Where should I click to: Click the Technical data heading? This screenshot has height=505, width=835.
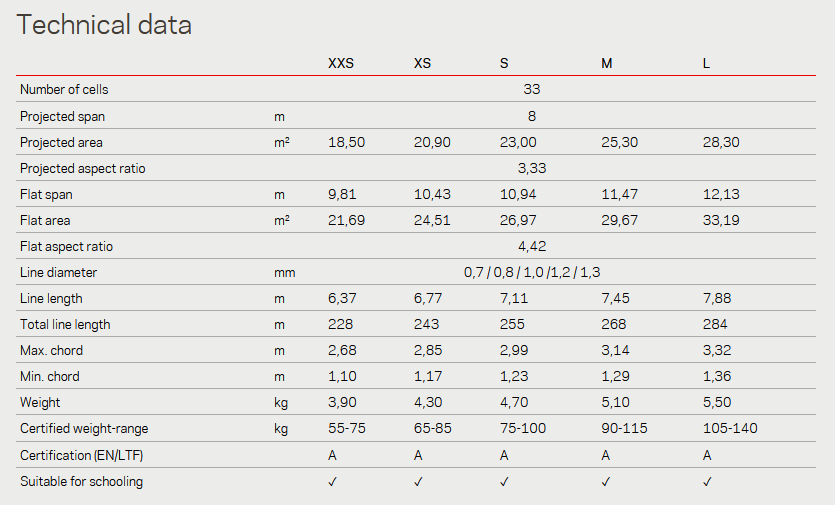[104, 25]
